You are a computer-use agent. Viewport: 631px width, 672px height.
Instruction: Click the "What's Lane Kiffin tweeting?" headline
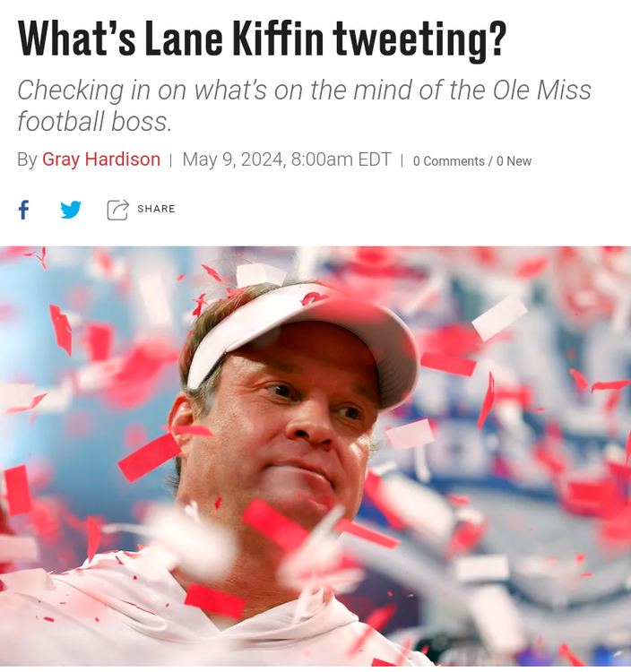262,39
